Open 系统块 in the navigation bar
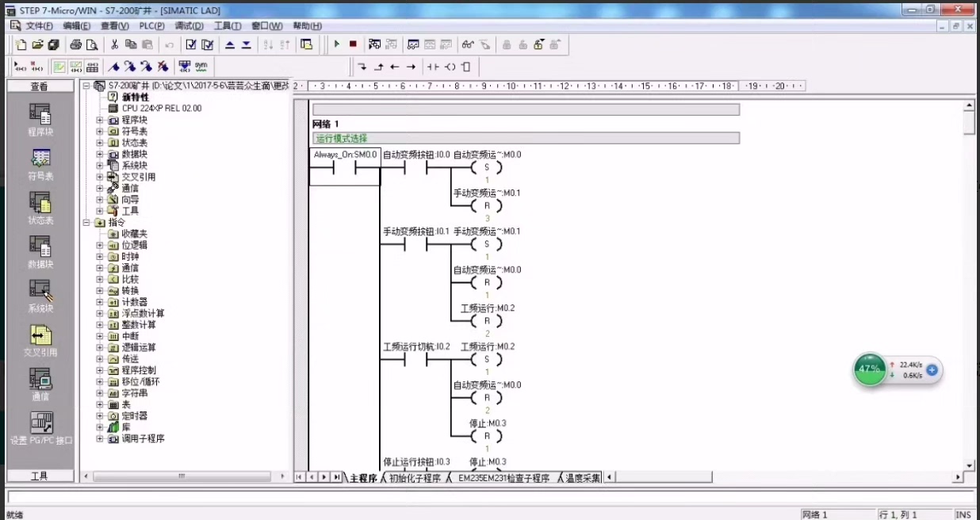 40,296
